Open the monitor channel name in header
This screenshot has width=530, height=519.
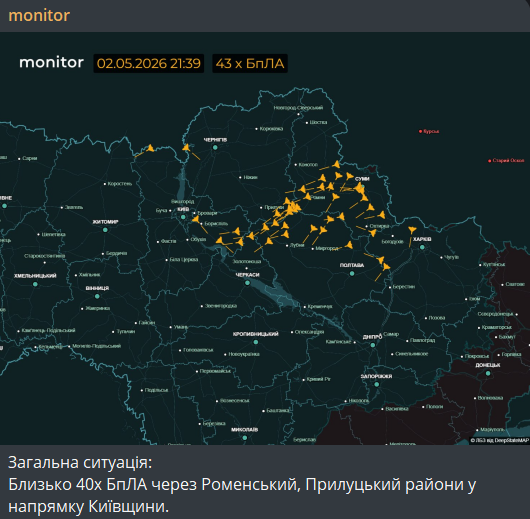point(39,16)
